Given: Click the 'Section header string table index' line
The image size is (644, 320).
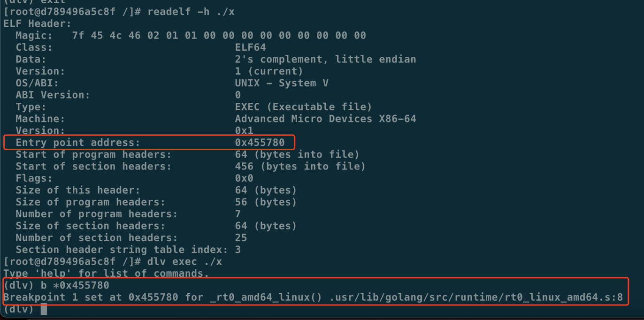Looking at the screenshot, I should click(128, 250).
